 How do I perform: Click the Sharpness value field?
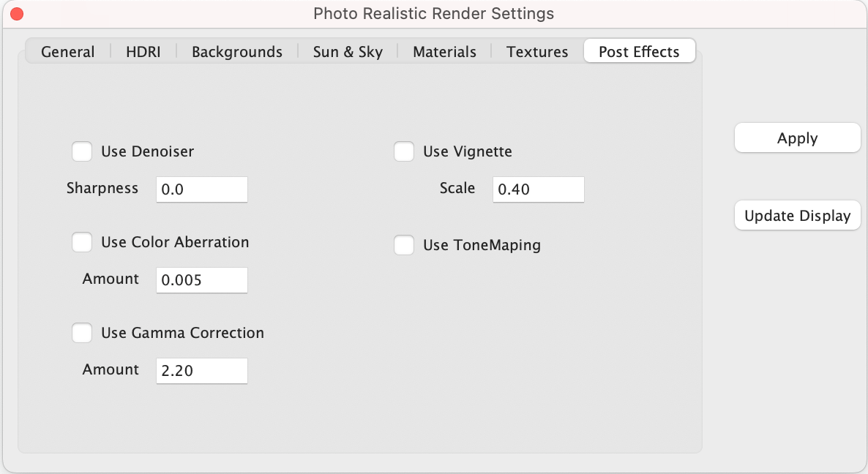click(x=202, y=189)
